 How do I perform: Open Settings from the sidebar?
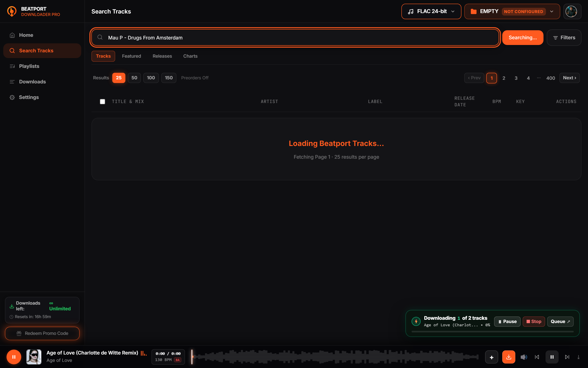coord(42,97)
